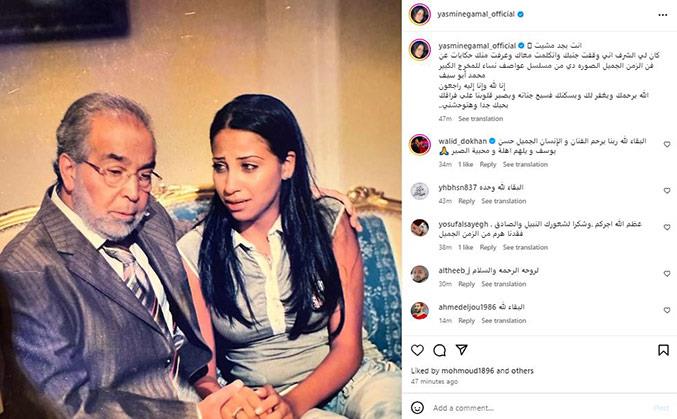Save post with bookmark icon

tap(663, 350)
